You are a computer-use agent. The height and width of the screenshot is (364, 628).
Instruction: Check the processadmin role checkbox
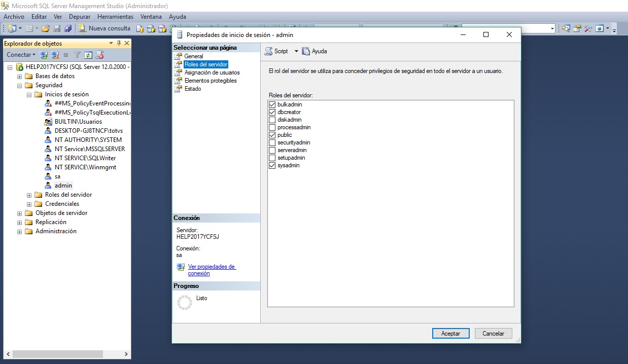point(272,127)
